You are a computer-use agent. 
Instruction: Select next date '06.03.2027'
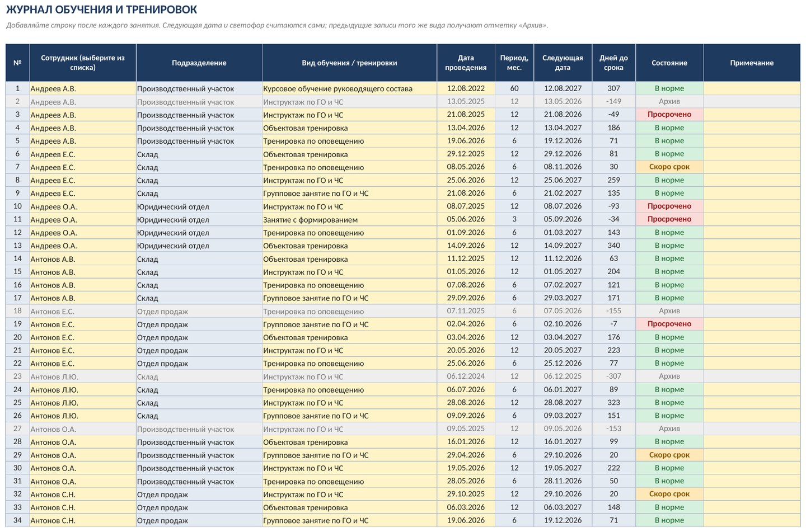(563, 507)
